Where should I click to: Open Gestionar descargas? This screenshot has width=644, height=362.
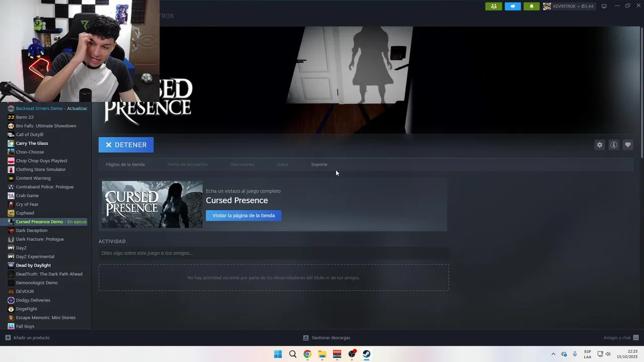[327, 338]
